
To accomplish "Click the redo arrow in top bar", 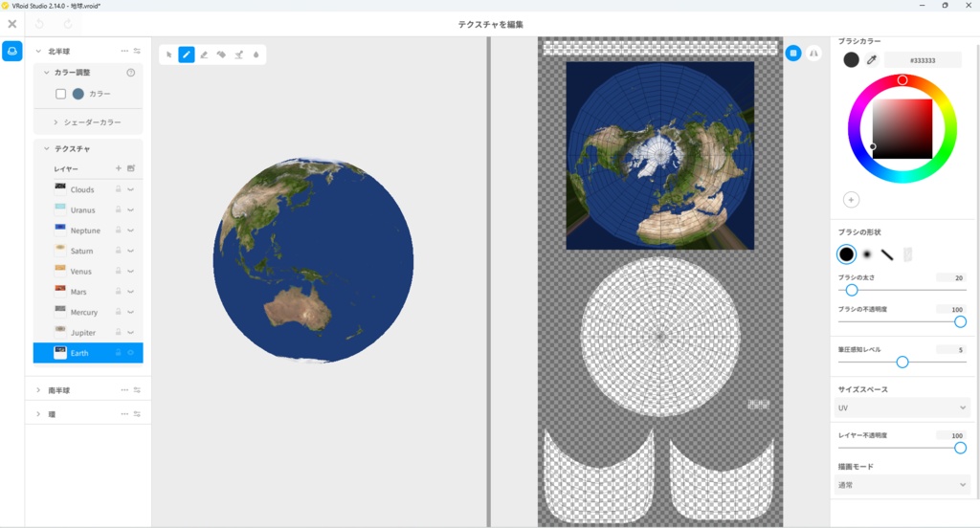I will [x=68, y=24].
